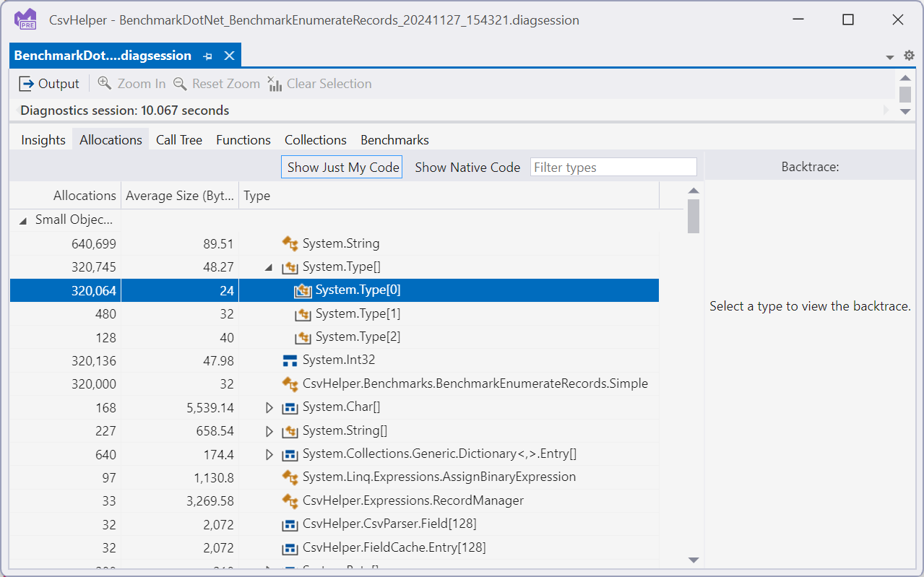Pin the diagsession document tab
Viewport: 924px width, 577px height.
click(x=208, y=56)
